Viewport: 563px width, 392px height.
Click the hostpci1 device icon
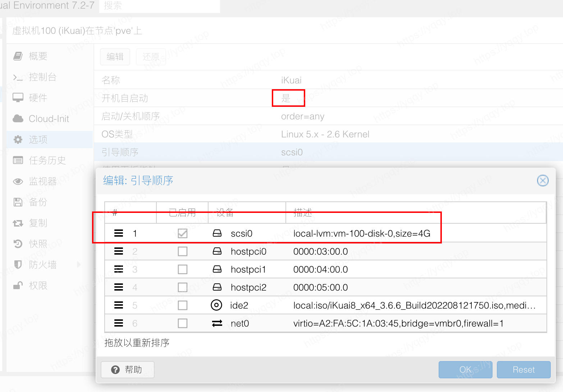pos(217,269)
